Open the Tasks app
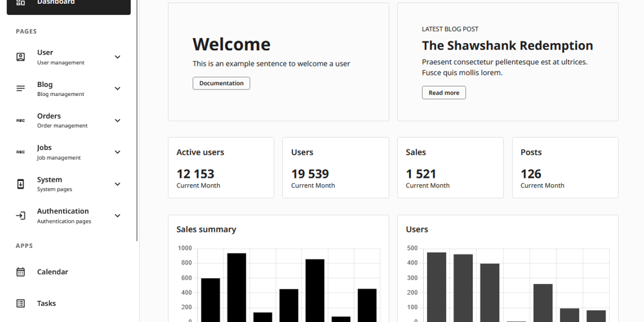Viewport: 644px width, 322px height. point(69,303)
